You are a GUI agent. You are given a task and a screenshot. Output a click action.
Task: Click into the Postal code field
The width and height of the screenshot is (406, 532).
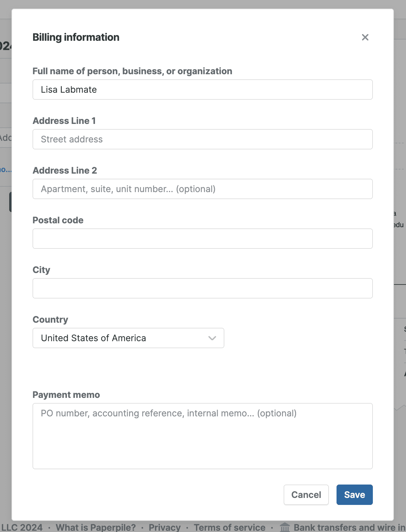(x=202, y=239)
